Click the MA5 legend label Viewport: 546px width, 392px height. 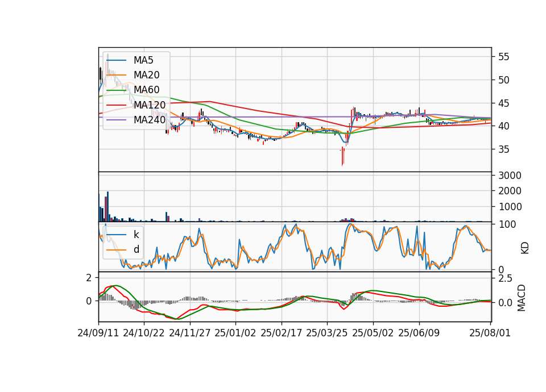[x=143, y=60]
